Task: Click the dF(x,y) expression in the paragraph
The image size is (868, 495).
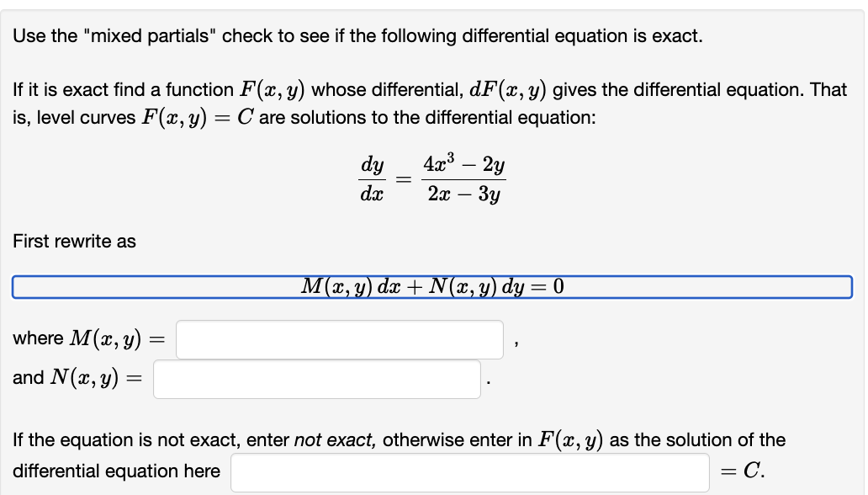Action: 508,90
